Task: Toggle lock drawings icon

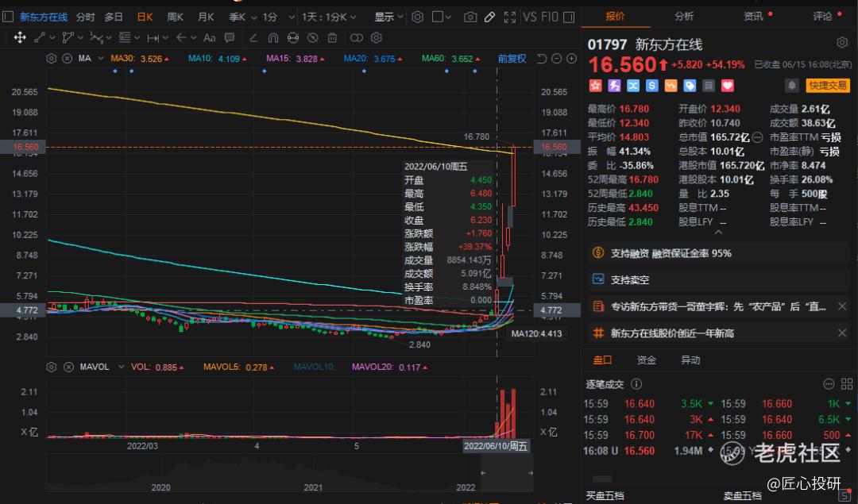Action: (x=292, y=38)
